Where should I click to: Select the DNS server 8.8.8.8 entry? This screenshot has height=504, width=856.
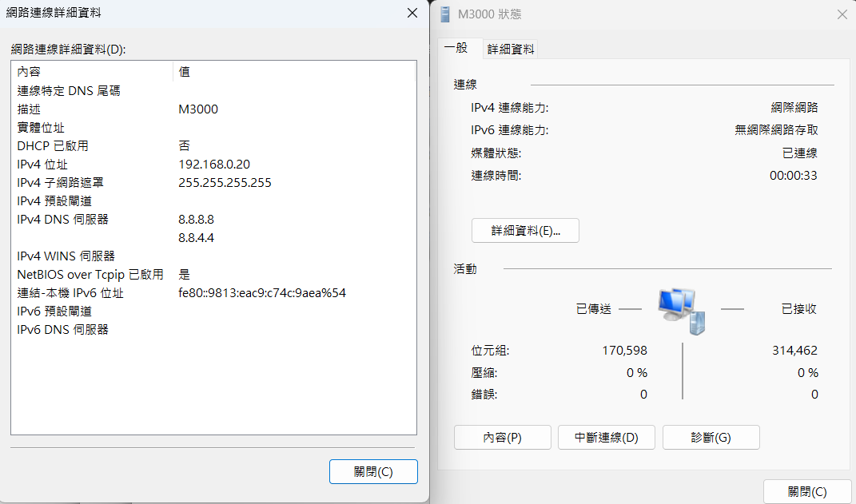tap(197, 220)
